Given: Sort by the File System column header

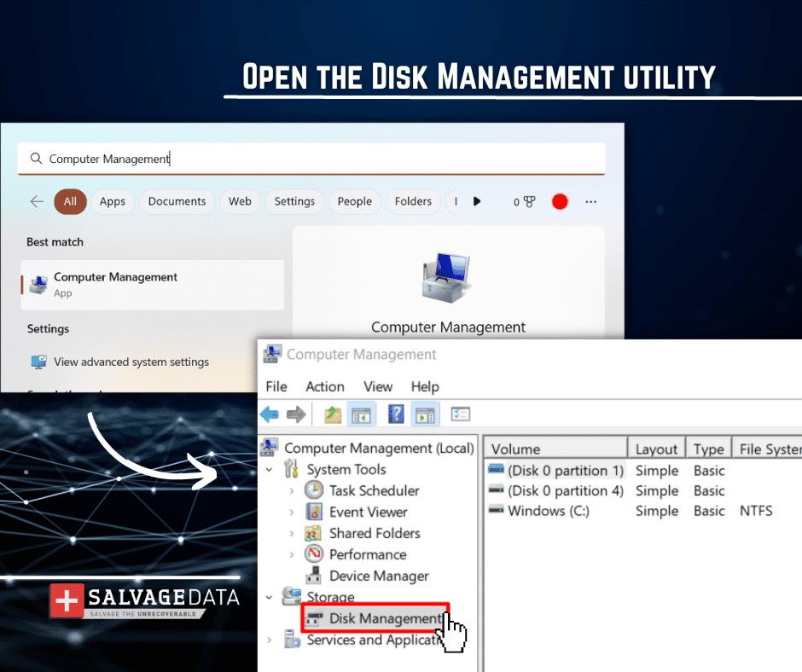Looking at the screenshot, I should [x=768, y=449].
